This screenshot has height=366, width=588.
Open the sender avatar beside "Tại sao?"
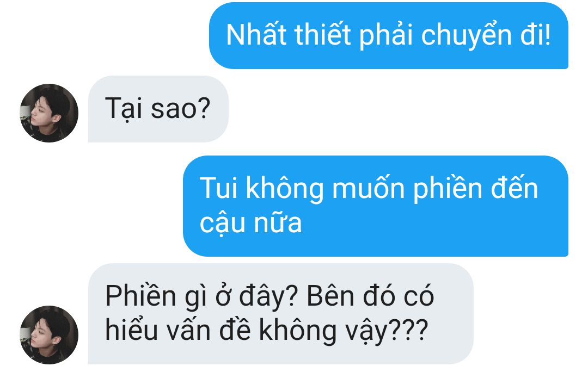click(49, 113)
